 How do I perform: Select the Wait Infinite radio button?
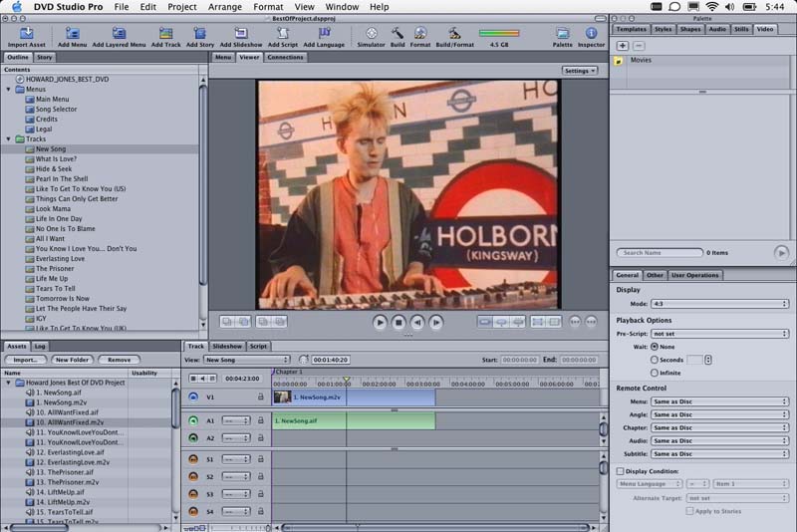655,373
